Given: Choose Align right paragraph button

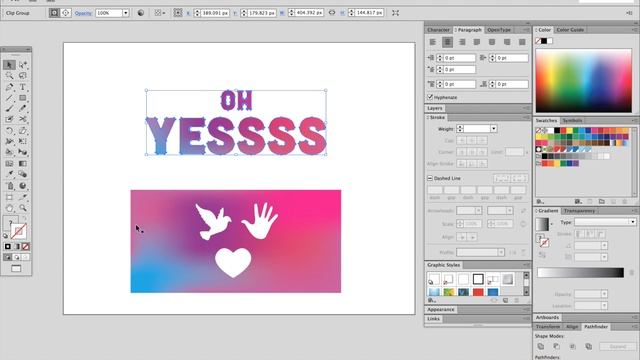Looking at the screenshot, I should pos(462,42).
